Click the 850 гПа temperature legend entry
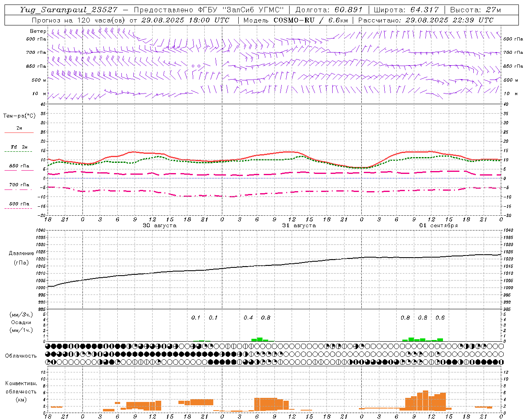This screenshot has height=420, width=525. pos(19,166)
